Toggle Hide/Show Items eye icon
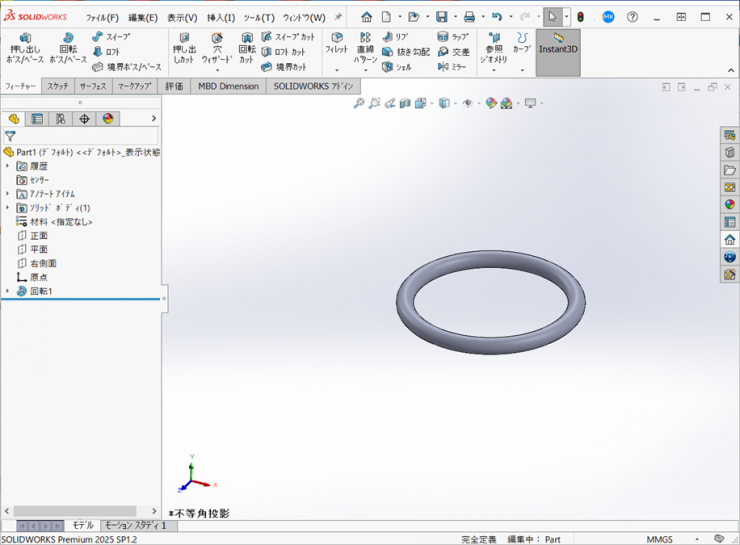The image size is (740, 545). (x=467, y=103)
